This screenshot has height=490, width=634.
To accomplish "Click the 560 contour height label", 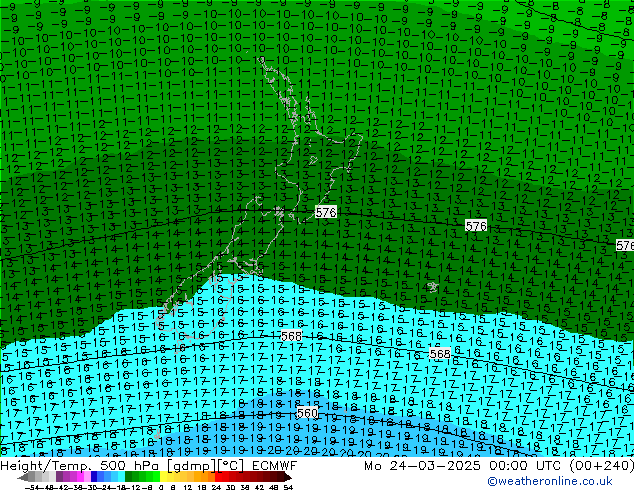I will click(x=307, y=413).
